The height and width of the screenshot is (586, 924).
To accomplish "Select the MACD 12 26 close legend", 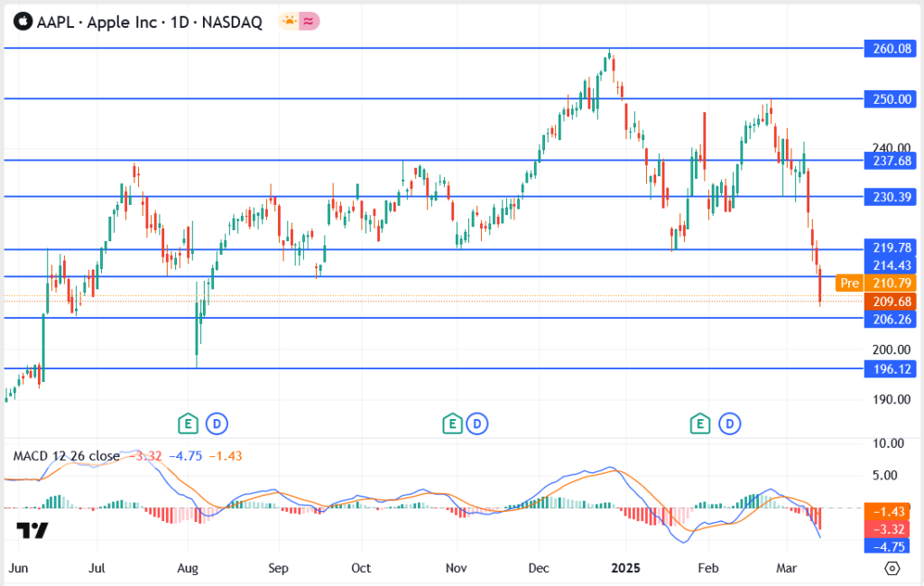I will click(66, 456).
